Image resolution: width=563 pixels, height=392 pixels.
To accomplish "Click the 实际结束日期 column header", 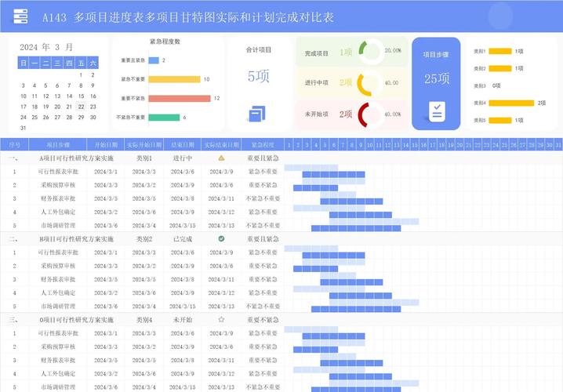I will (222, 145).
